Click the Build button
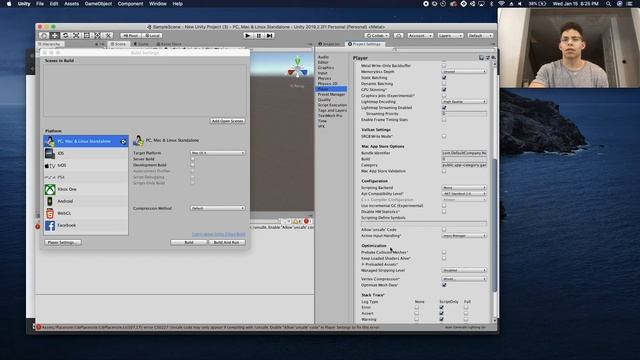Viewport: 640px width, 360px height. point(189,242)
